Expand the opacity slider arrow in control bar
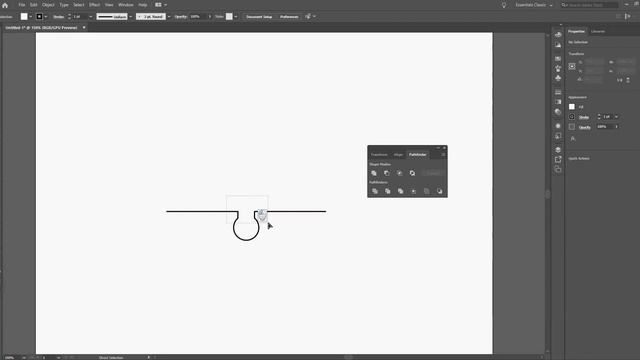 [x=210, y=17]
